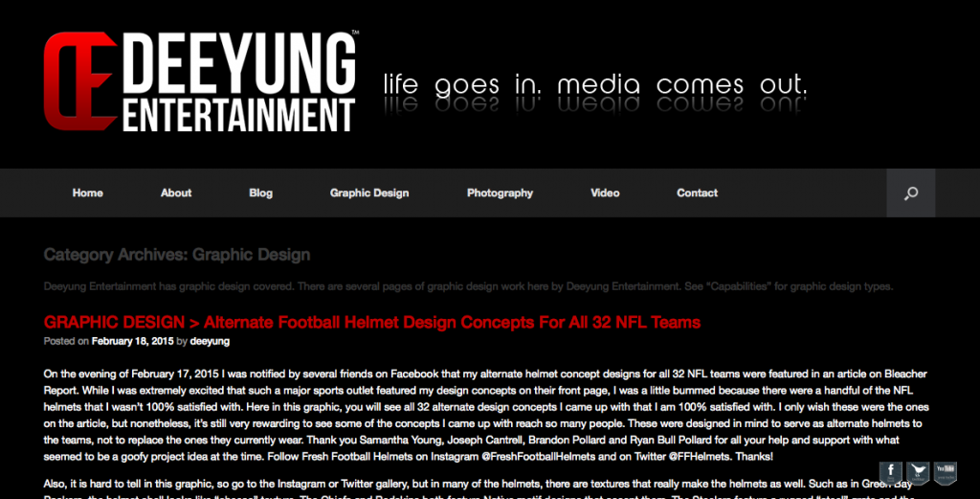This screenshot has width=980, height=499.
Task: Select Graphic Design in the navigation
Action: tap(369, 193)
